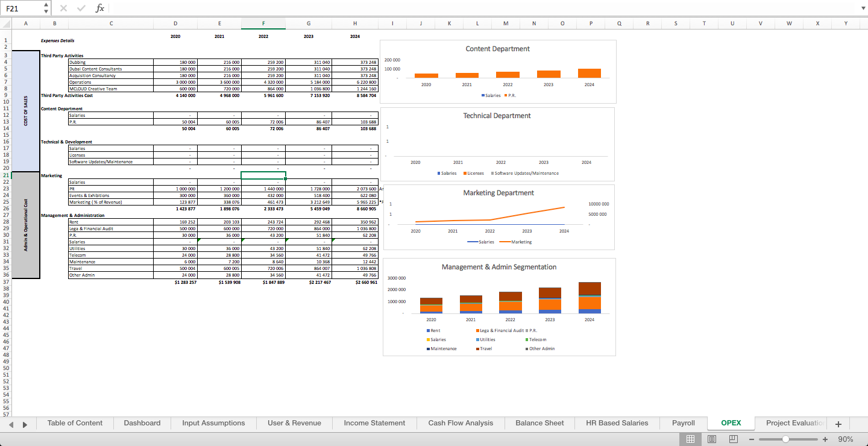Image resolution: width=868 pixels, height=446 pixels.
Task: Click the Dubai Content Consultants cell
Action: pos(111,69)
